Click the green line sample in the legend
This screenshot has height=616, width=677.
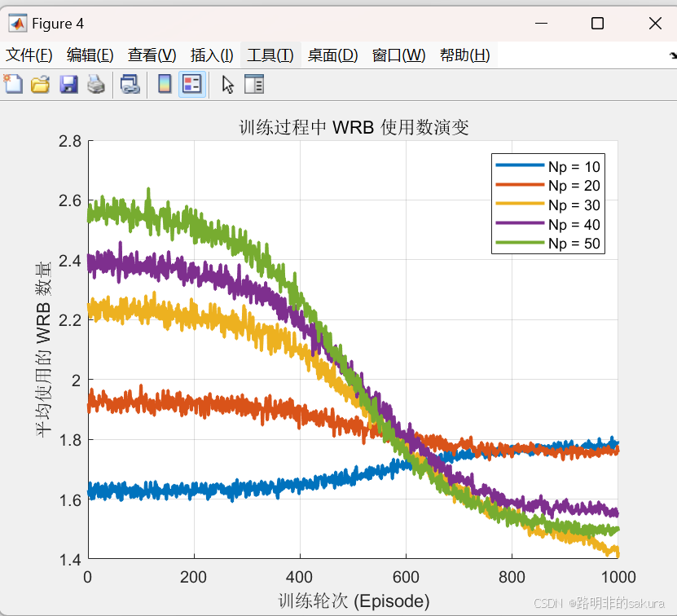pyautogui.click(x=520, y=242)
